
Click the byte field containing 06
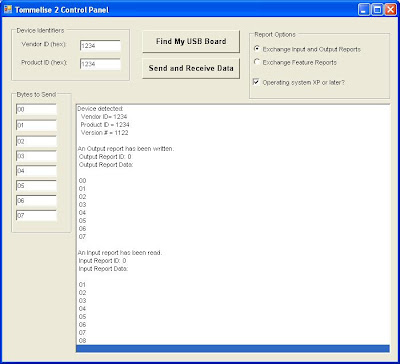click(36, 201)
